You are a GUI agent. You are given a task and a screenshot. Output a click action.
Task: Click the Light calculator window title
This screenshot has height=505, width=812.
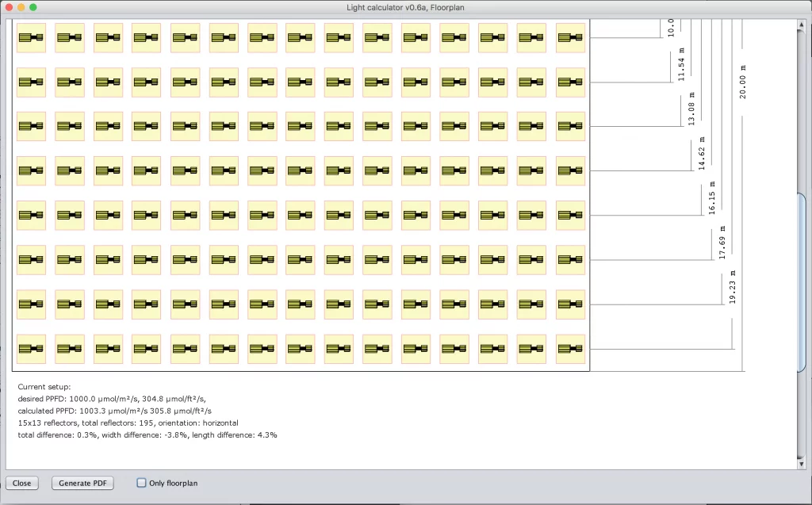click(405, 7)
